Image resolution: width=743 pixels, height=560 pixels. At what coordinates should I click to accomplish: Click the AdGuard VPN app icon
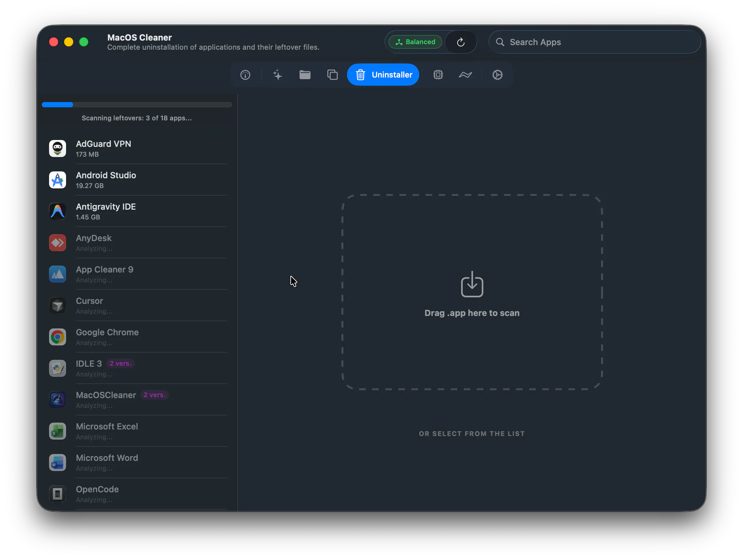[x=58, y=149]
